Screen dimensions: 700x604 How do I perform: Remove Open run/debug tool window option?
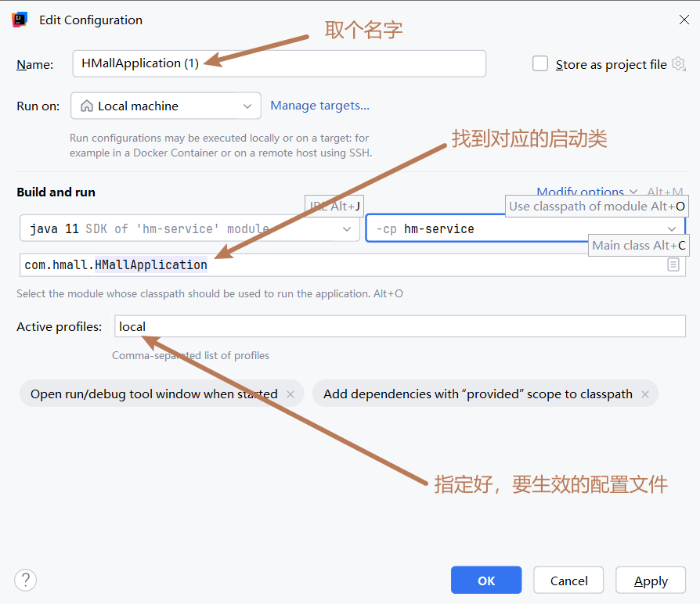coord(290,394)
